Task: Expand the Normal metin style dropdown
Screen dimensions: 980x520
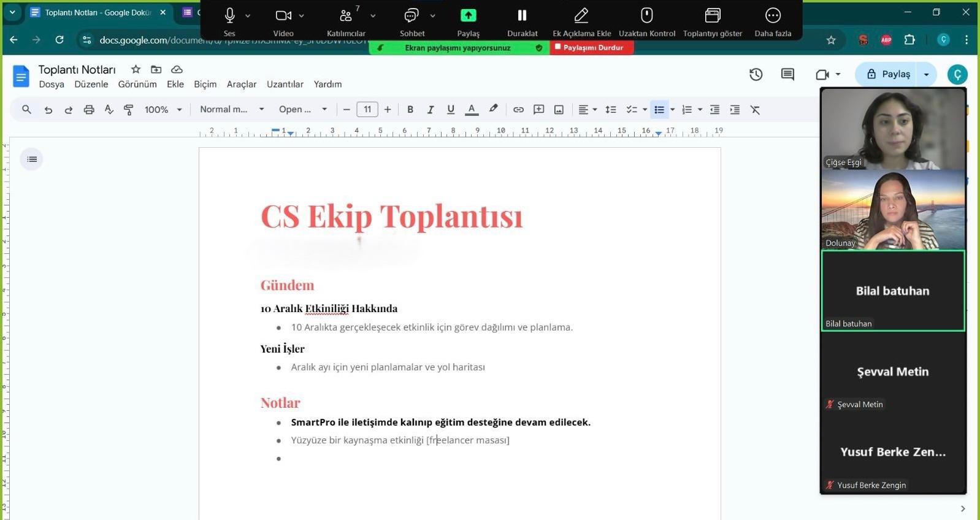Action: coord(232,110)
